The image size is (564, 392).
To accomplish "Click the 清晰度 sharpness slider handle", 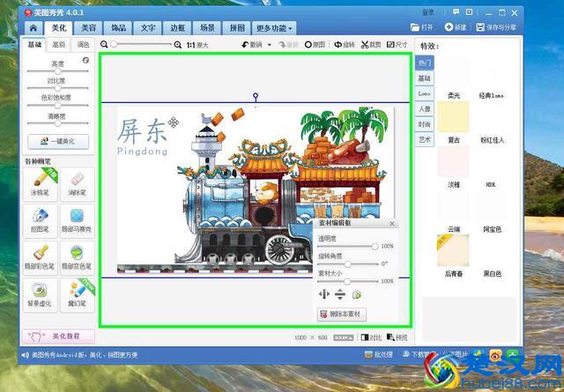I will [57, 123].
